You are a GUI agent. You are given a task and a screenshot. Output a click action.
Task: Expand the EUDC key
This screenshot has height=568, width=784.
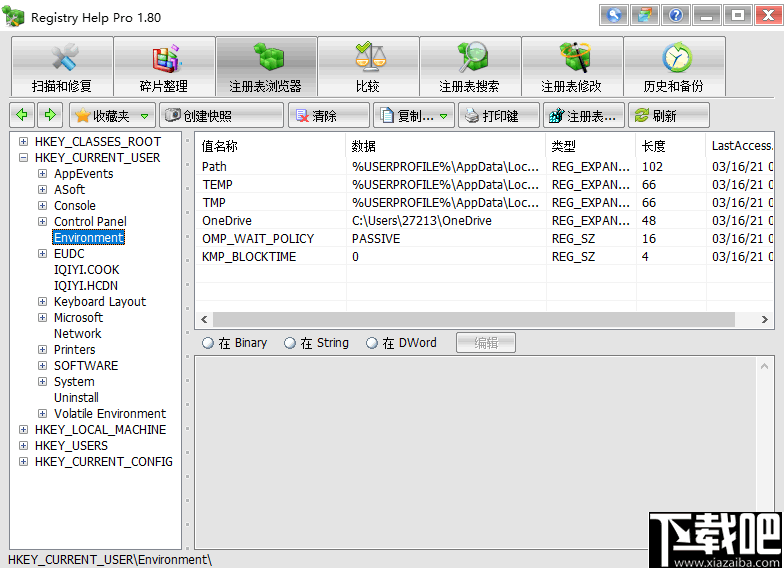click(x=42, y=254)
